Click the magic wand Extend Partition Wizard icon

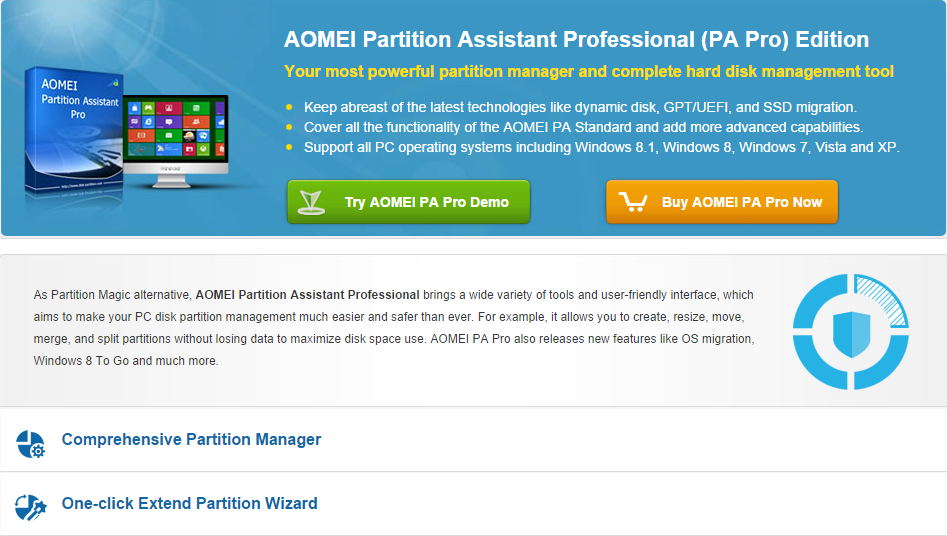point(30,508)
